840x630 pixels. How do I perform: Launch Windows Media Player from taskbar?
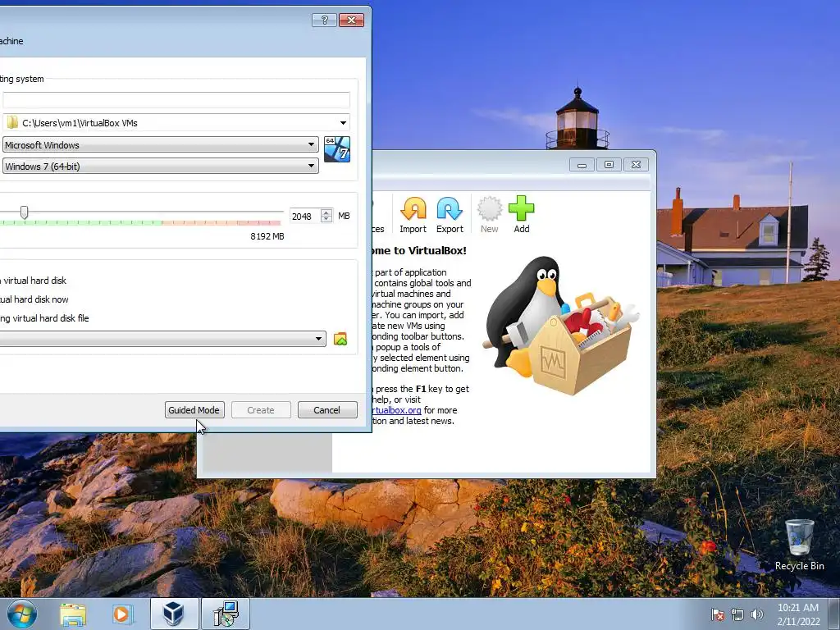click(x=122, y=614)
